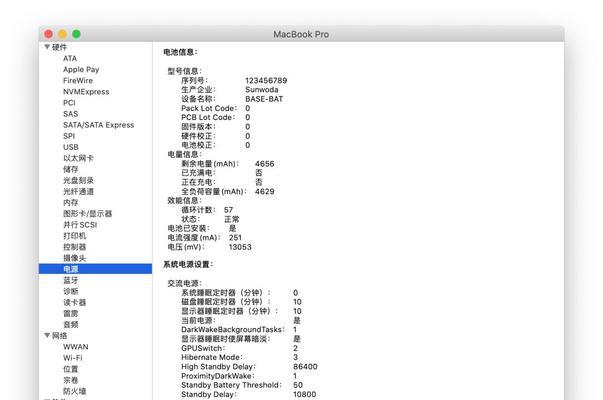Click the SPI sidebar item
Image resolution: width=603 pixels, height=400 pixels.
point(69,136)
